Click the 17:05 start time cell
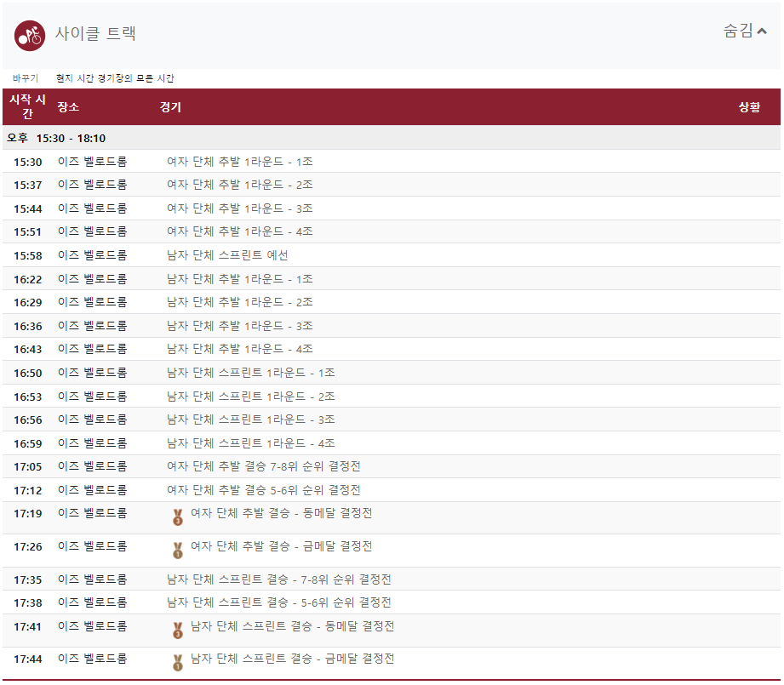This screenshot has width=784, height=685. point(27,466)
